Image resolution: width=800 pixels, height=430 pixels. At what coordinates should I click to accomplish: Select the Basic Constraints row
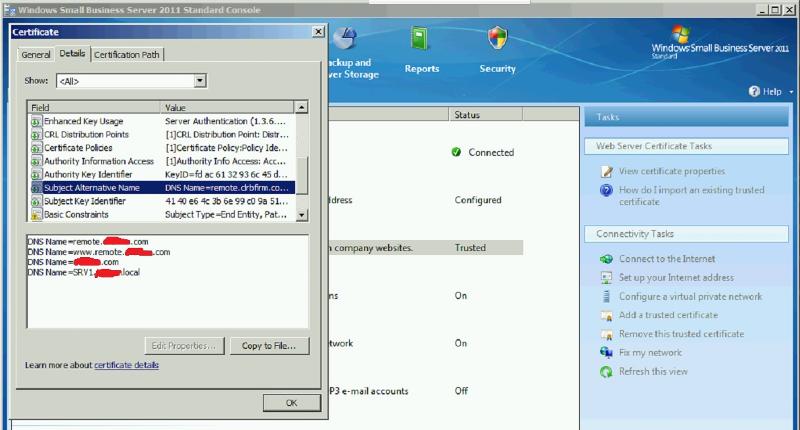[162, 215]
